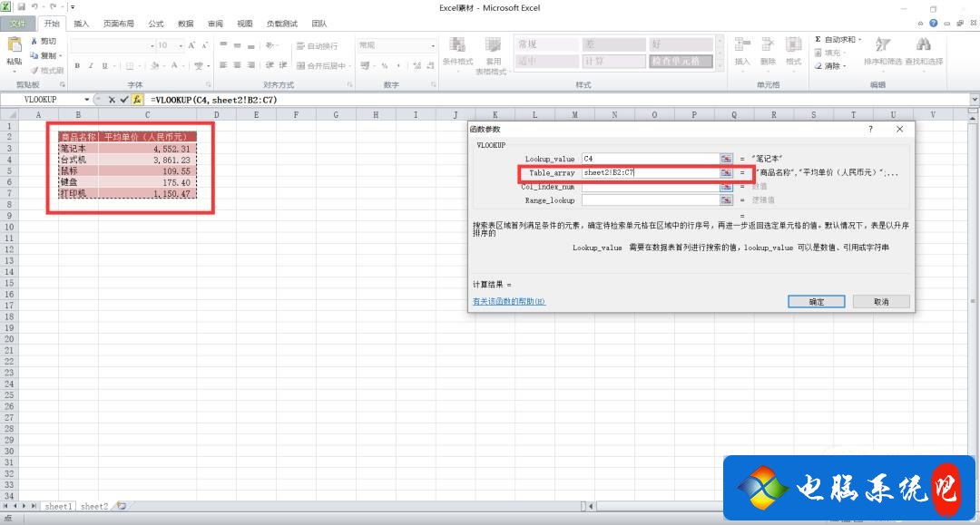The height and width of the screenshot is (525, 980).
Task: Select the 常规 cell style swatch
Action: point(546,44)
